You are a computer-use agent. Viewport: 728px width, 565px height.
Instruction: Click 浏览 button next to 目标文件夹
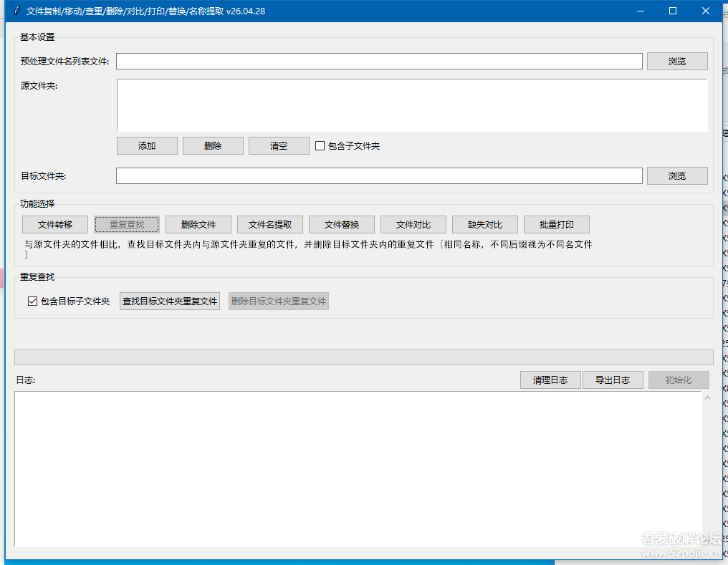point(677,176)
